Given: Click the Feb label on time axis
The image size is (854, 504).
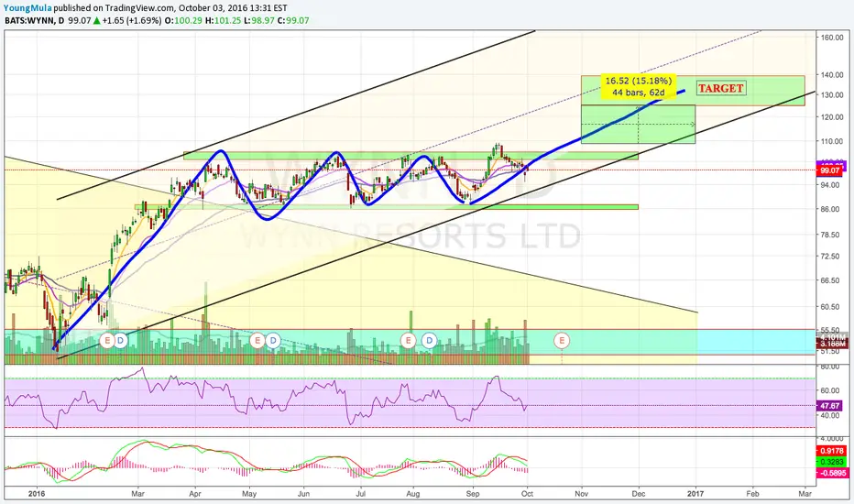Looking at the screenshot, I should pos(752,494).
